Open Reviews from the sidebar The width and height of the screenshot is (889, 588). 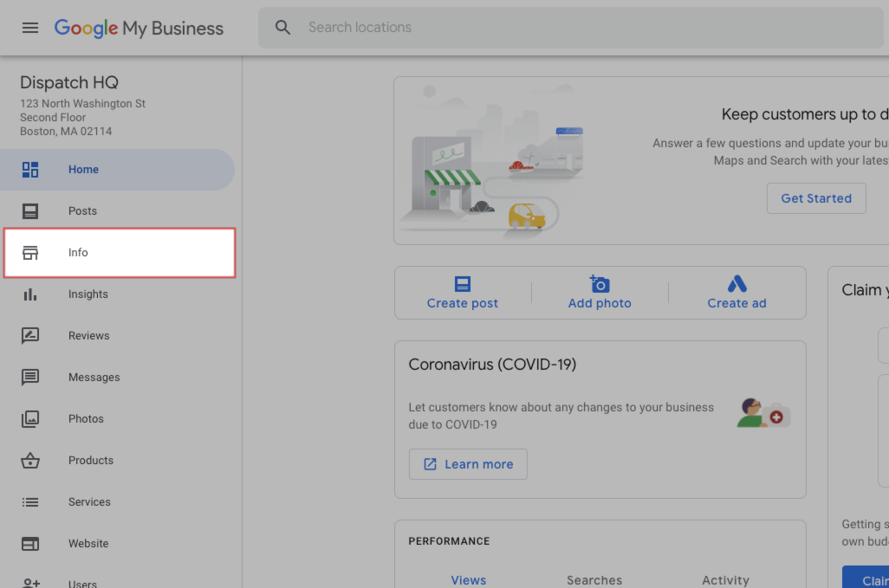[117, 335]
